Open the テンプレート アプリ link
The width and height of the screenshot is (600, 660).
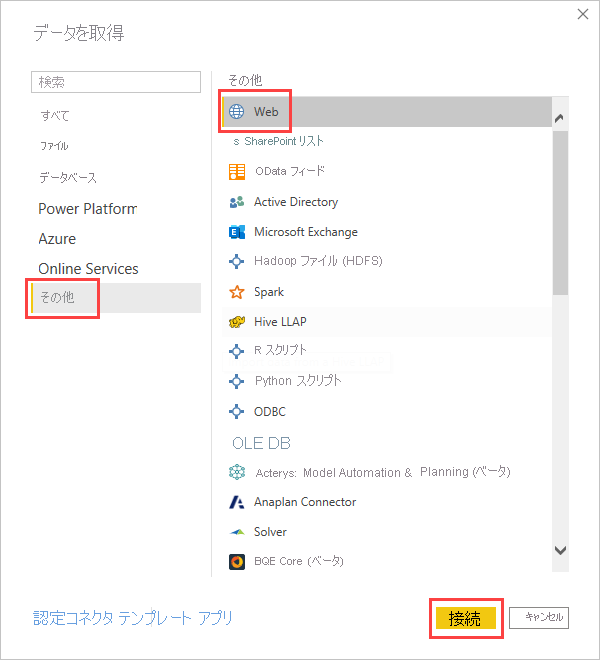coord(175,618)
